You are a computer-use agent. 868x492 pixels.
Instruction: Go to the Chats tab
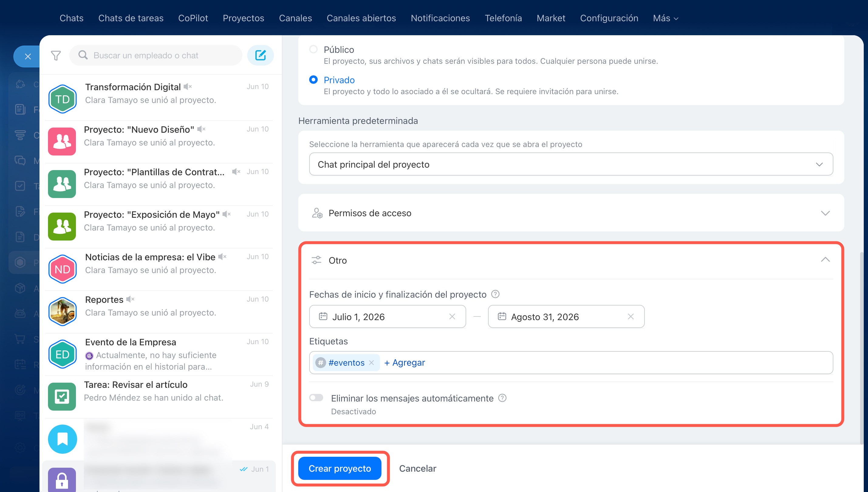point(71,18)
